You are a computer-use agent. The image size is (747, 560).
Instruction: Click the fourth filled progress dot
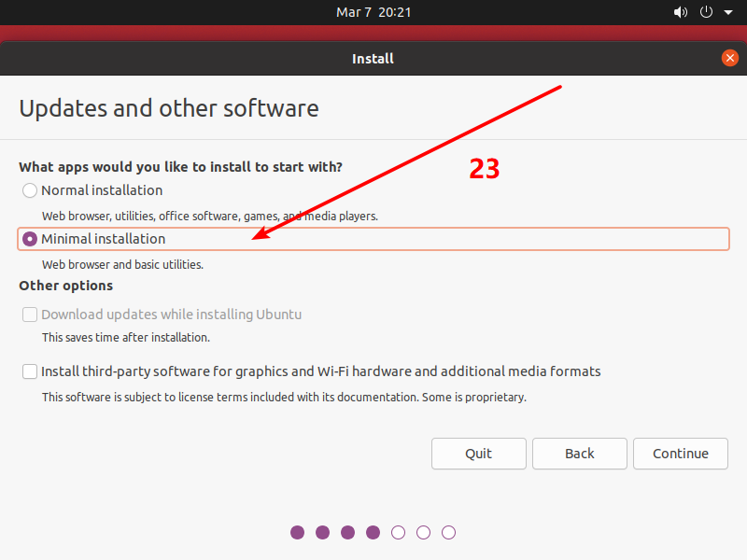(x=373, y=532)
